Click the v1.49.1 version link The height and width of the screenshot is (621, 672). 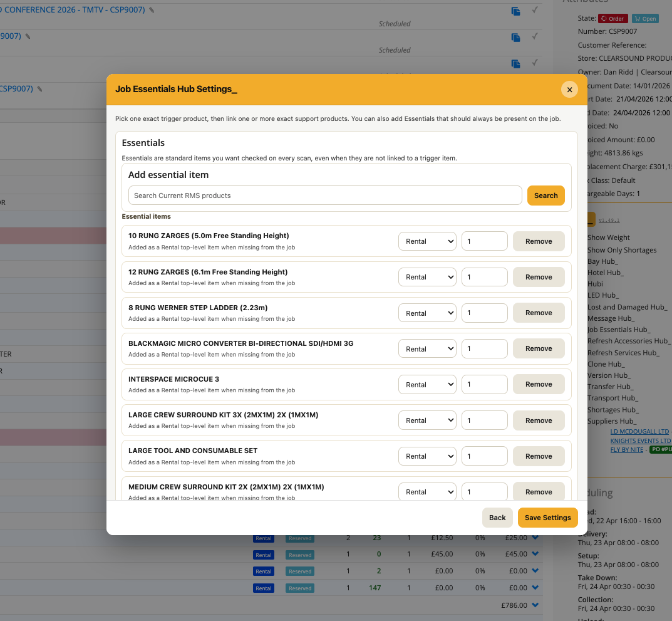pos(609,221)
